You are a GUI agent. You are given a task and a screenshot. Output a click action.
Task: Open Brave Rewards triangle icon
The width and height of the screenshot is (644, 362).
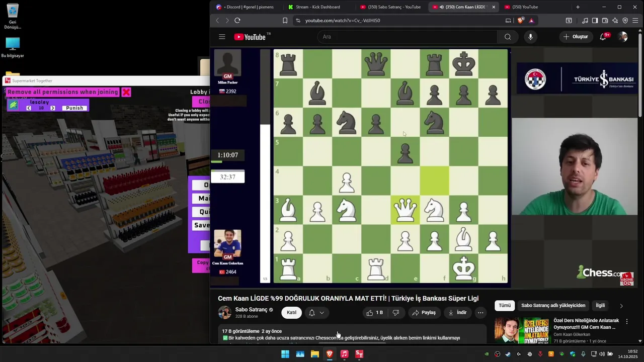531,21
